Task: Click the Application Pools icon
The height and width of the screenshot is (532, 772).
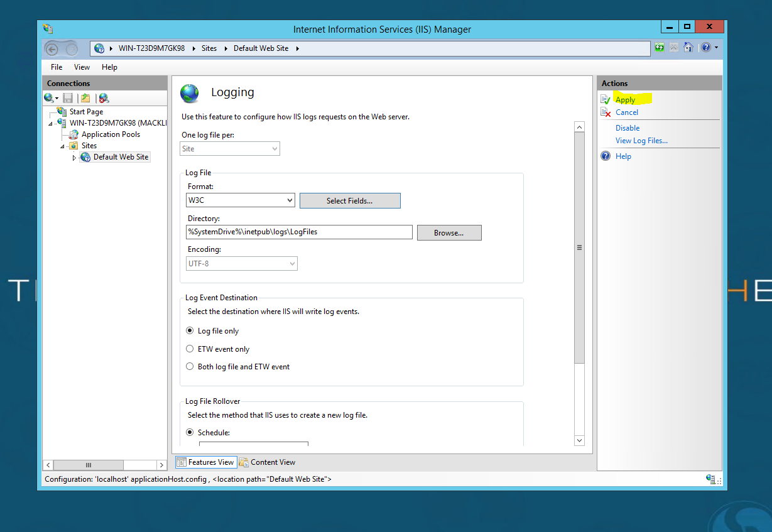Action: coord(74,134)
